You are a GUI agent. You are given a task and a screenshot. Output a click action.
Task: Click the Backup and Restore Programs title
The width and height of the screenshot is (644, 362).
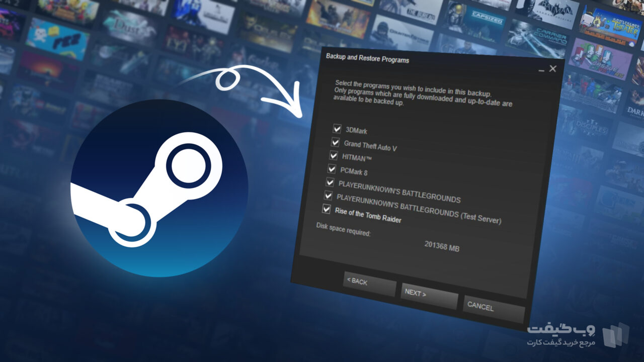click(x=367, y=58)
